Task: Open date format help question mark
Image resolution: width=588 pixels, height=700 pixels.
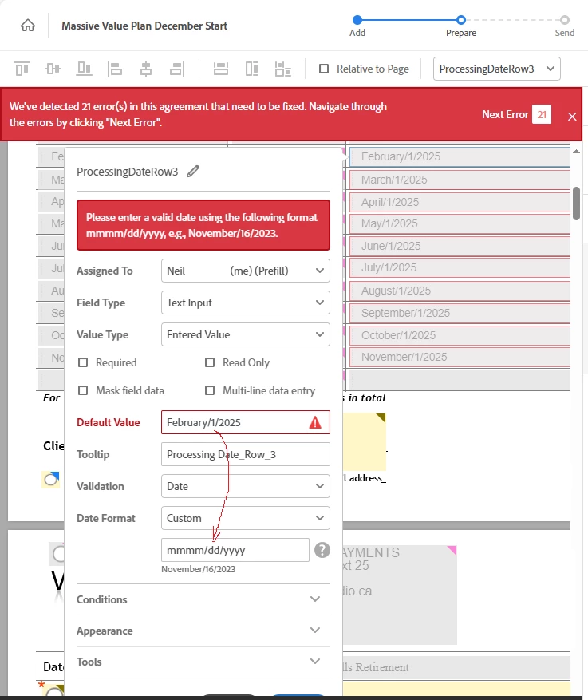Action: [x=322, y=550]
